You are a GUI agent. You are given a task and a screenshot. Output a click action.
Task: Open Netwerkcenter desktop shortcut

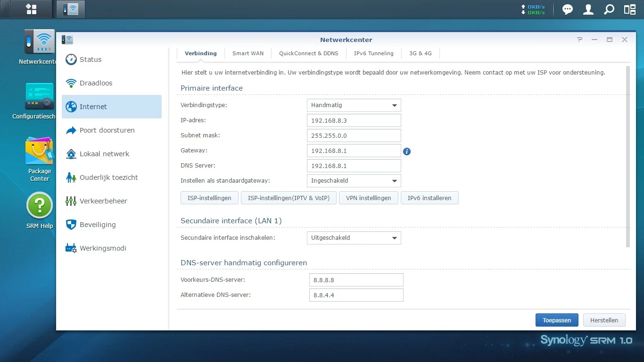coord(39,47)
